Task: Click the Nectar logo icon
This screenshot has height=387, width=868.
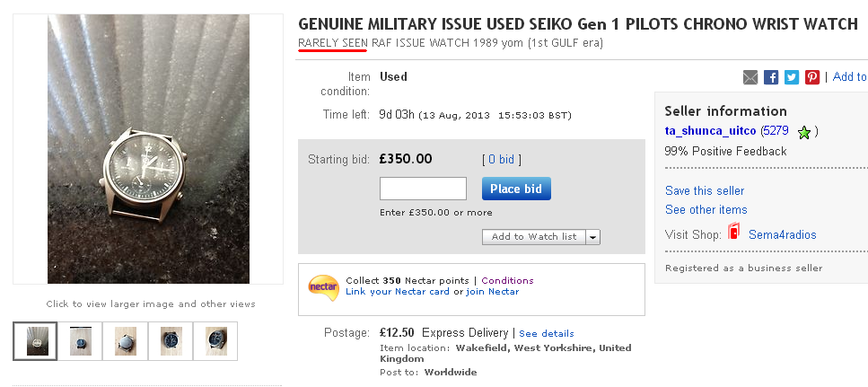Action: coord(323,286)
